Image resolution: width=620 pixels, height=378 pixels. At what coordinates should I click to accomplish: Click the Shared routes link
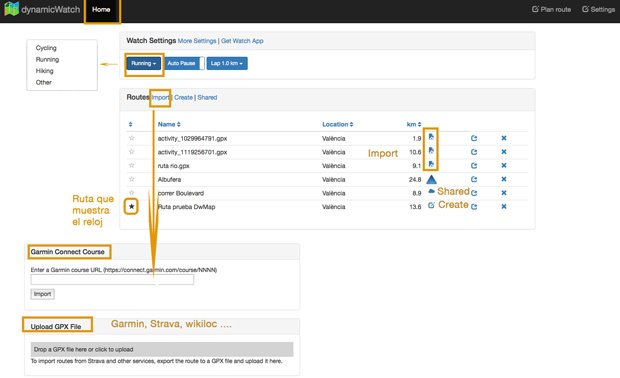coord(207,97)
